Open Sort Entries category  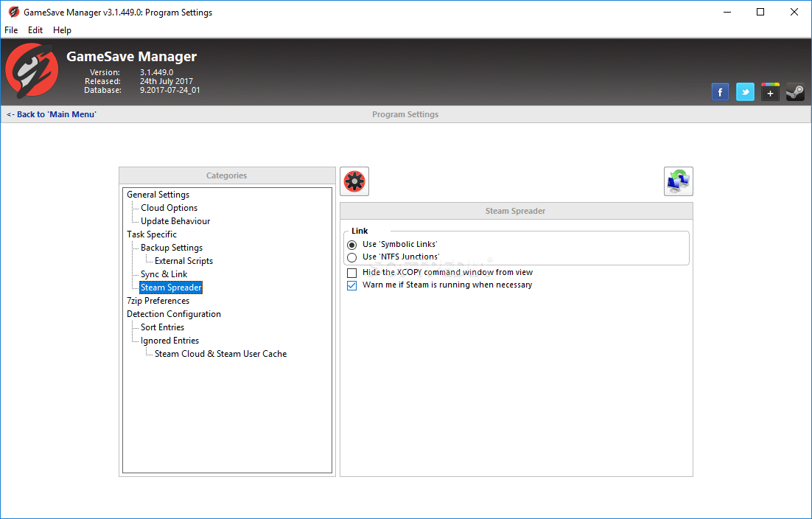tap(162, 327)
